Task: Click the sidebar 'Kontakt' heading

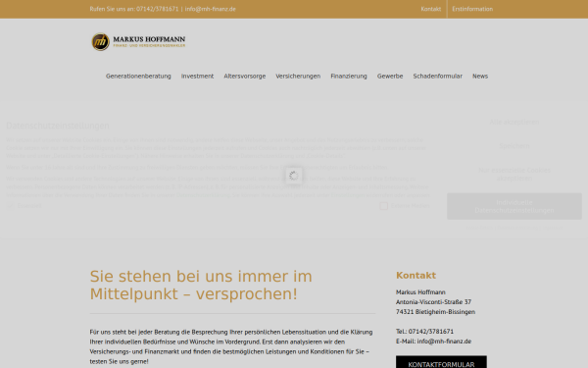Action: click(x=416, y=276)
